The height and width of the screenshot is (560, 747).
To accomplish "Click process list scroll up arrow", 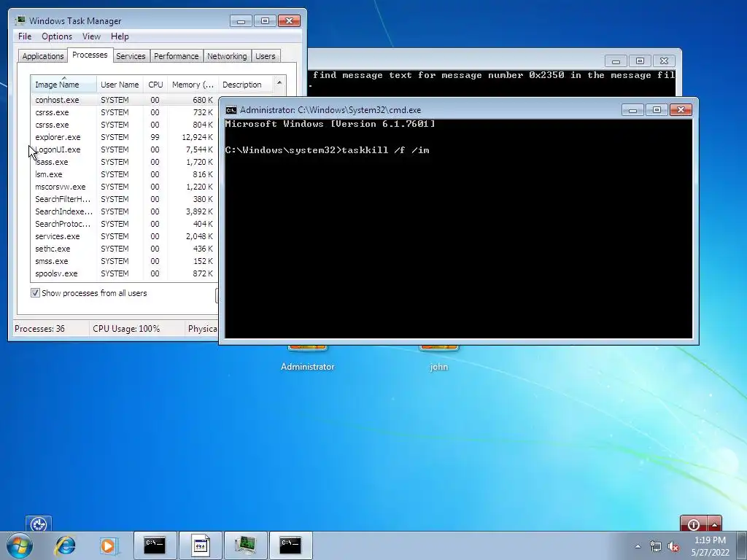I will pos(279,82).
